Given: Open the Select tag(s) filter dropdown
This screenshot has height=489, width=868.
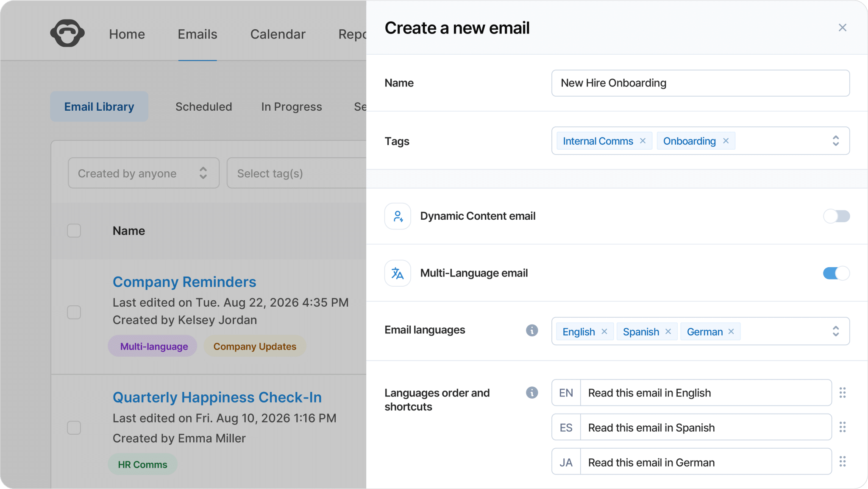Looking at the screenshot, I should coord(297,173).
